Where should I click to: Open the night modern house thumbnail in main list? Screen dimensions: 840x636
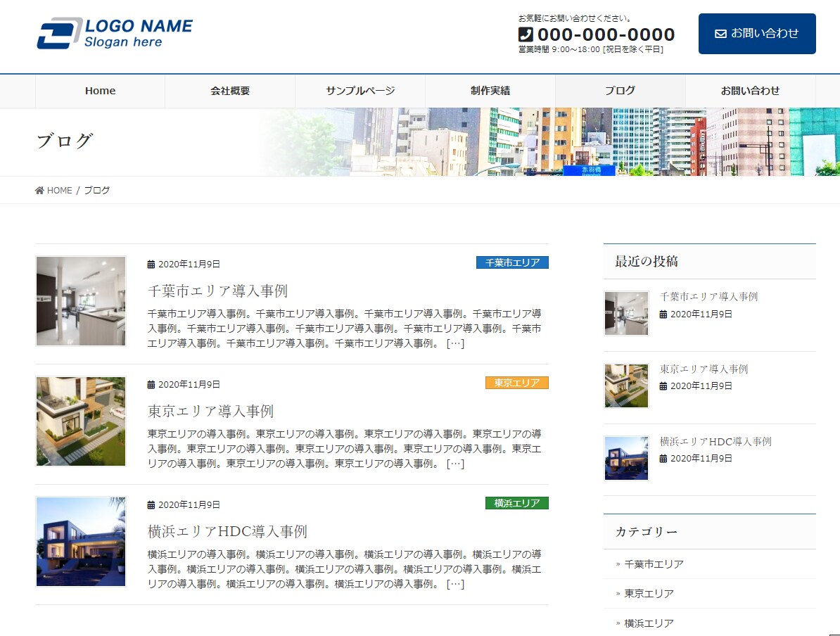(x=81, y=542)
